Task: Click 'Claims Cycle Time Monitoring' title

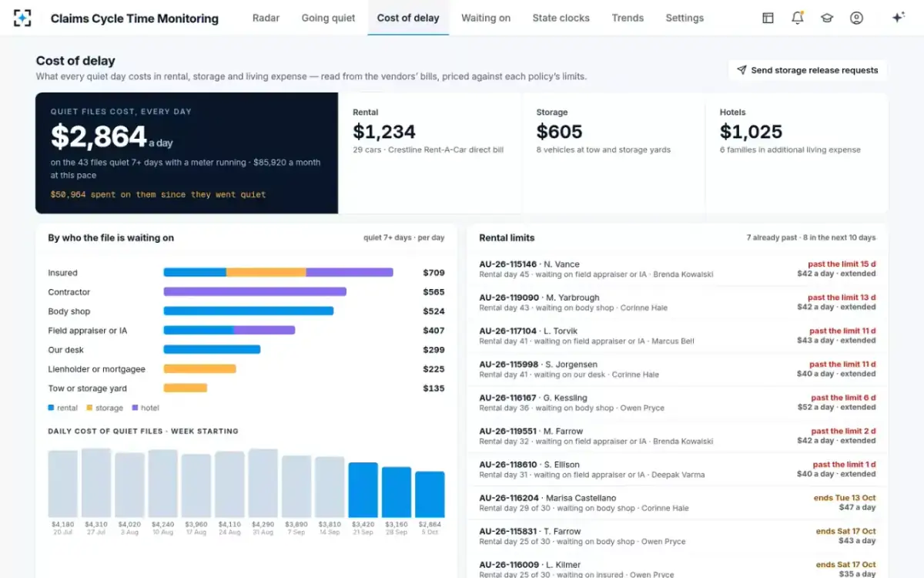Action: (135, 18)
